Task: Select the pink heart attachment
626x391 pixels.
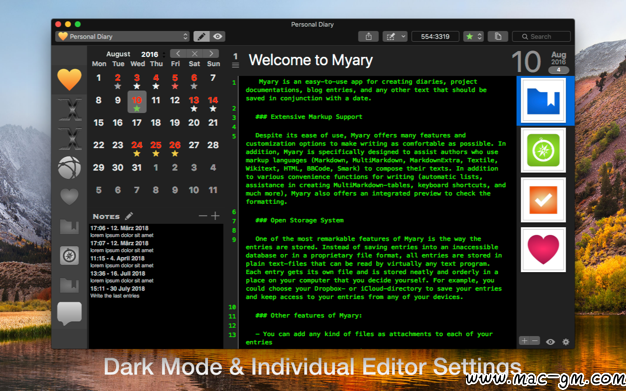Action: [543, 249]
